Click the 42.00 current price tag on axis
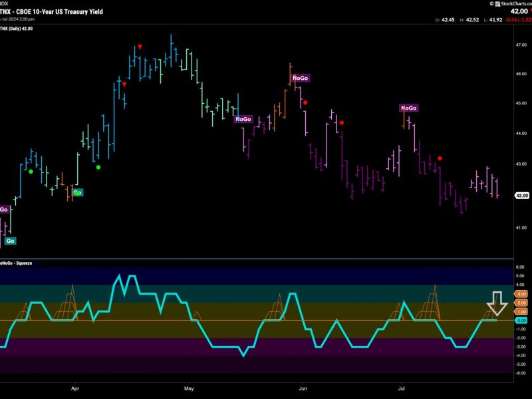 (522, 196)
